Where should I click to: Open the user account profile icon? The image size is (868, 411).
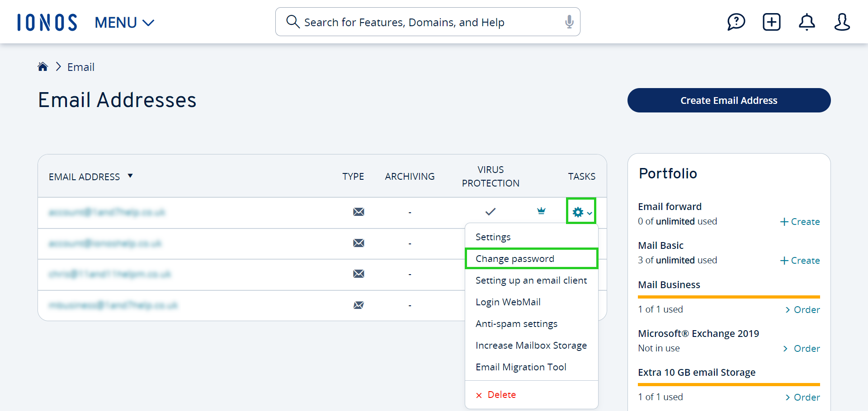(x=842, y=22)
